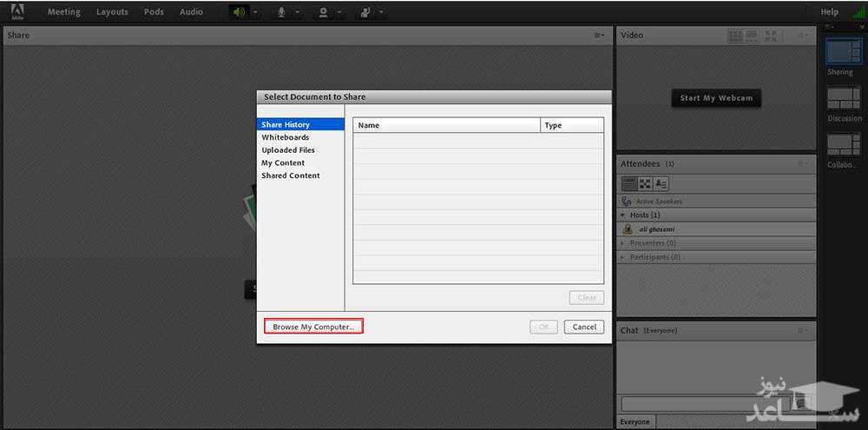Click the raise hand status icon
Screen dimensions: 868x430
coord(365,12)
